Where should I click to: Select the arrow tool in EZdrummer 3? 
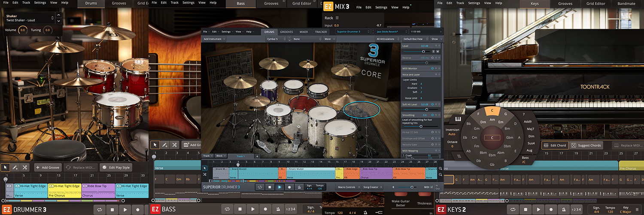coord(6,167)
